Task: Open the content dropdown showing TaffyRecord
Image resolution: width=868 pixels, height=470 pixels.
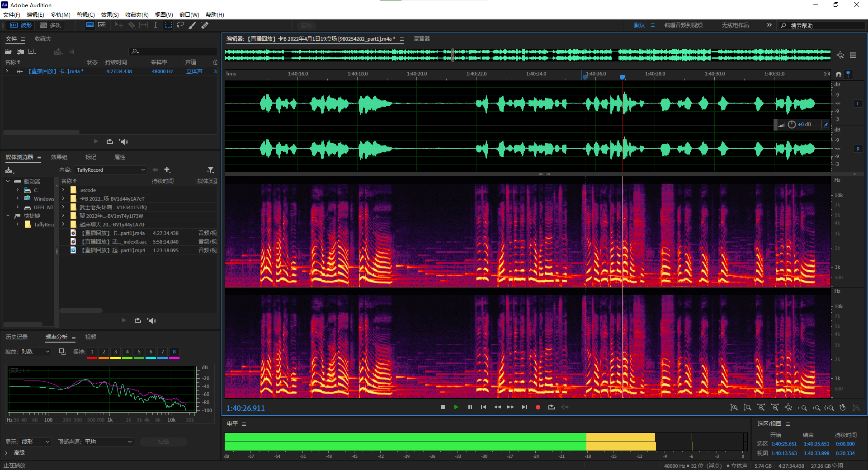Action: coord(111,170)
